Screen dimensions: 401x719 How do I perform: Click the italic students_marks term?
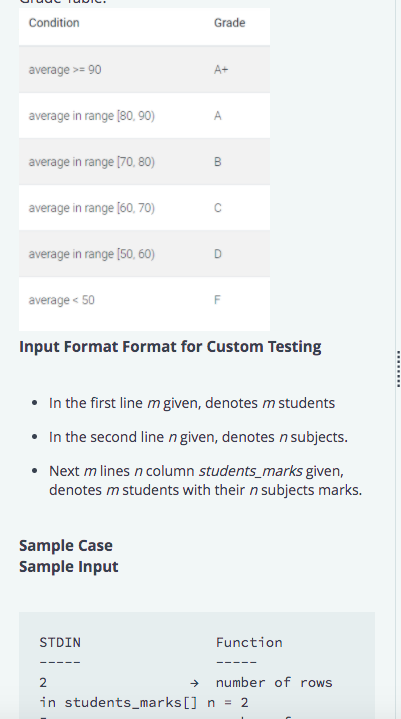250,471
